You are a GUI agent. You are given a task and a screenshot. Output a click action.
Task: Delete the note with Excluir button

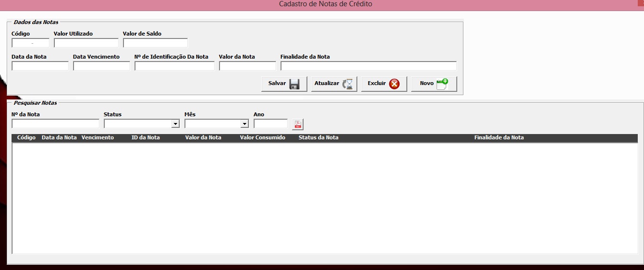(384, 84)
